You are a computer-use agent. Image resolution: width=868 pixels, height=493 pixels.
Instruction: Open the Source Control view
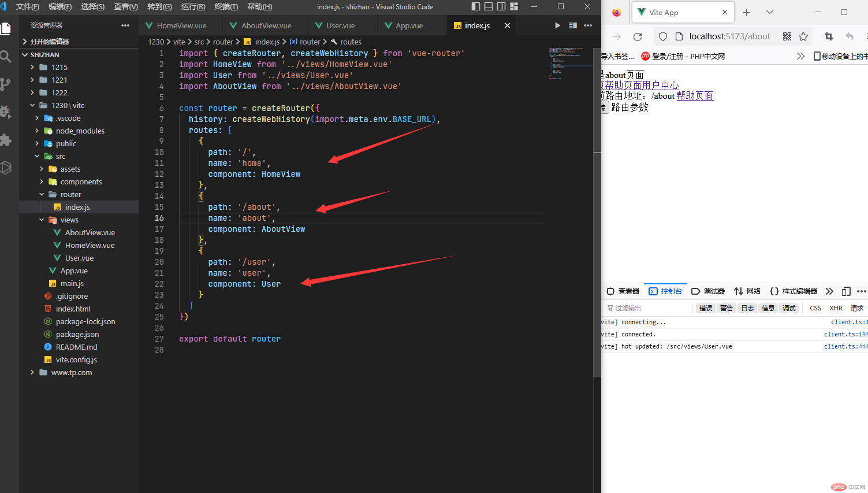click(x=6, y=84)
